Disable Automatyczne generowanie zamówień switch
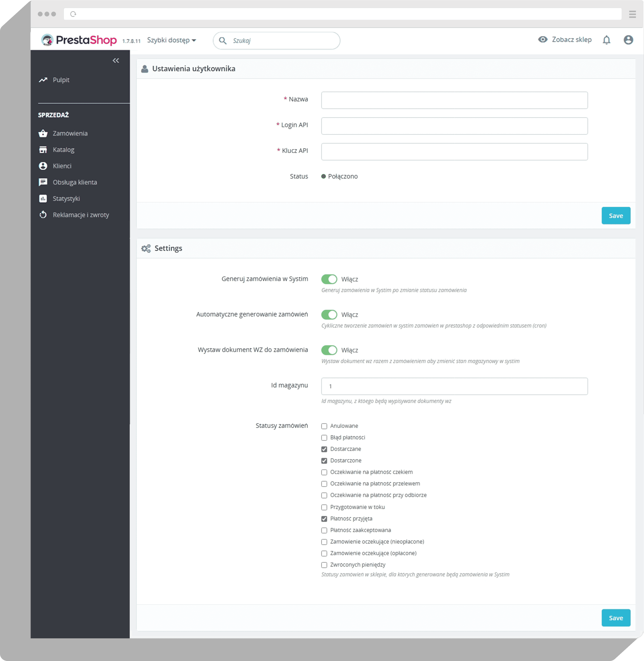Screen dimensions: 644x661 pos(329,314)
